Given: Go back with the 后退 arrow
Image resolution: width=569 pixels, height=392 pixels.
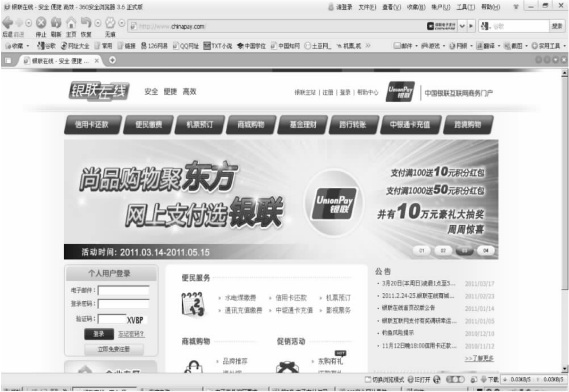Looking at the screenshot, I should pyautogui.click(x=8, y=23).
